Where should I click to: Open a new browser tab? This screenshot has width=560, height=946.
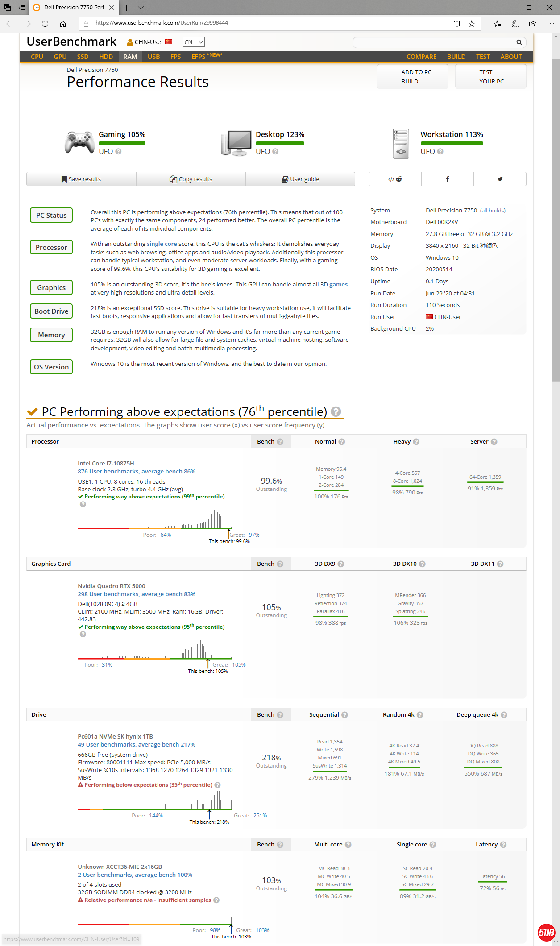(x=127, y=8)
